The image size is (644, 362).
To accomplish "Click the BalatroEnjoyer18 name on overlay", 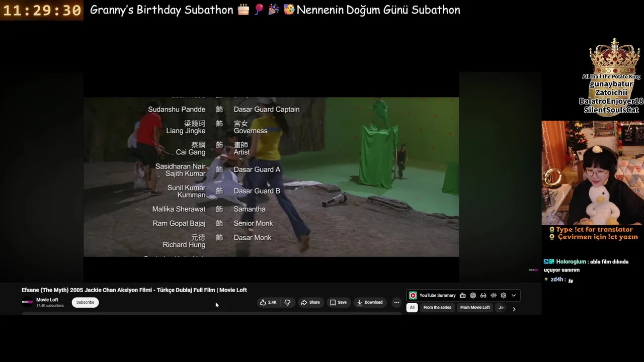I will [611, 101].
